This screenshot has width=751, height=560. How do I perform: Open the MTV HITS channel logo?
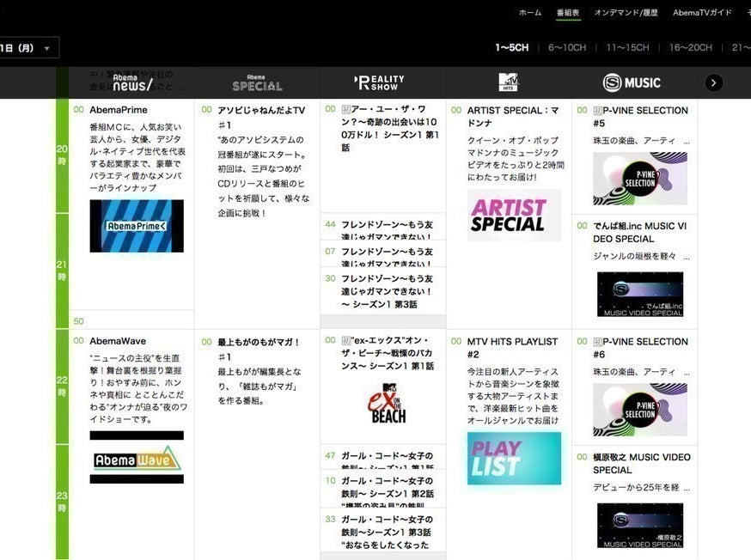point(509,82)
